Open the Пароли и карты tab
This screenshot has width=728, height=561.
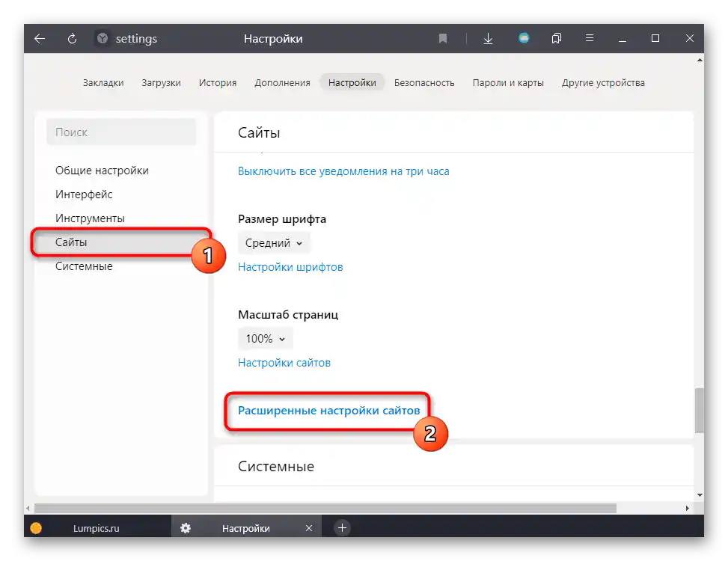508,82
